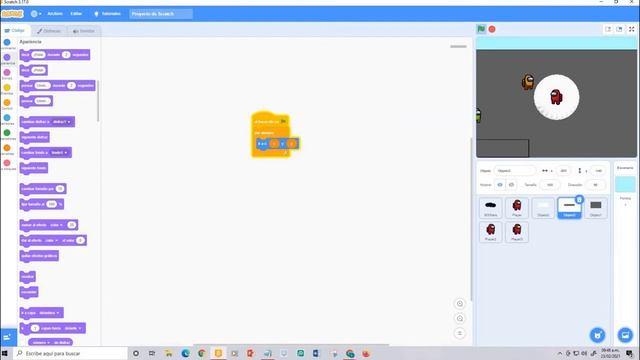This screenshot has height=360, width=640.
Task: Select the Eventos blocks category
Action: point(7,89)
